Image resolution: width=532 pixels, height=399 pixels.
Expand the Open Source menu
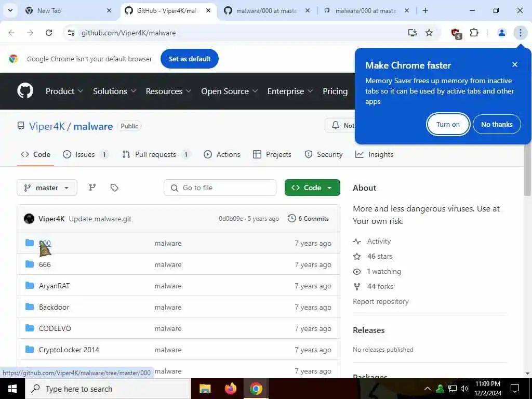click(x=229, y=91)
